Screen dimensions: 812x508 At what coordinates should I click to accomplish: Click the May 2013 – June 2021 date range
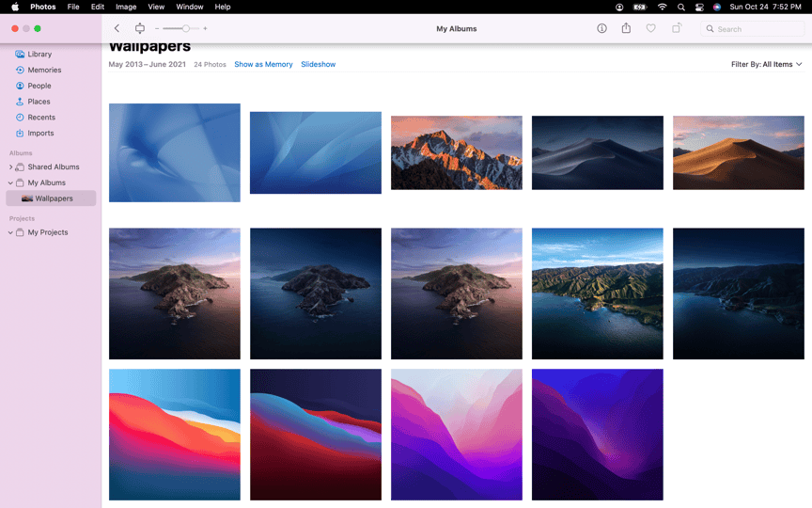147,64
